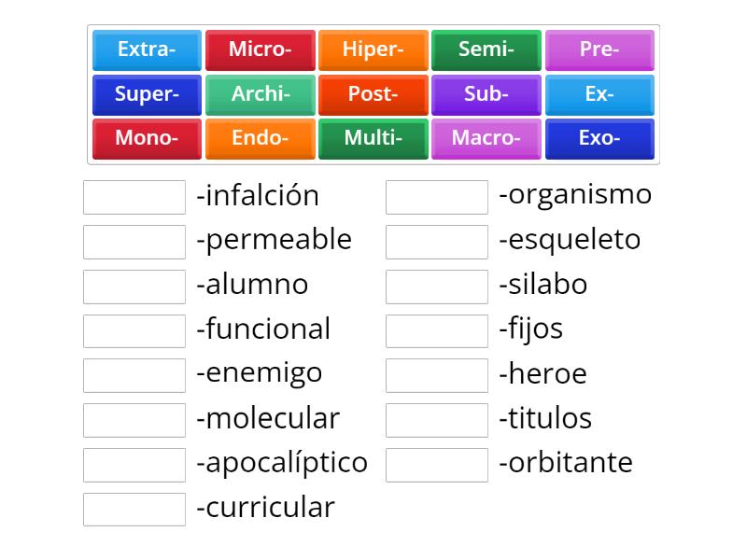This screenshot has height=560, width=747.
Task: Select the Mono- prefix tile
Action: (x=147, y=138)
